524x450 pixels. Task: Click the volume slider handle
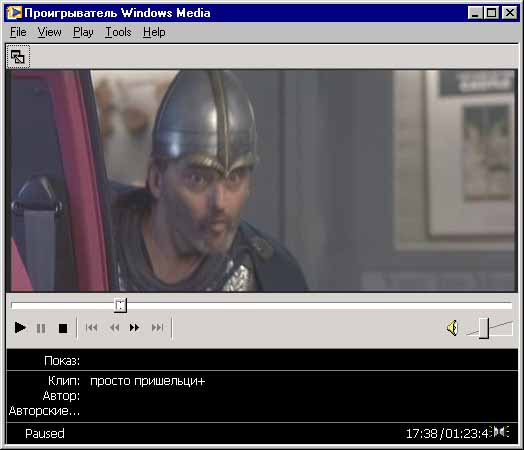pyautogui.click(x=484, y=328)
